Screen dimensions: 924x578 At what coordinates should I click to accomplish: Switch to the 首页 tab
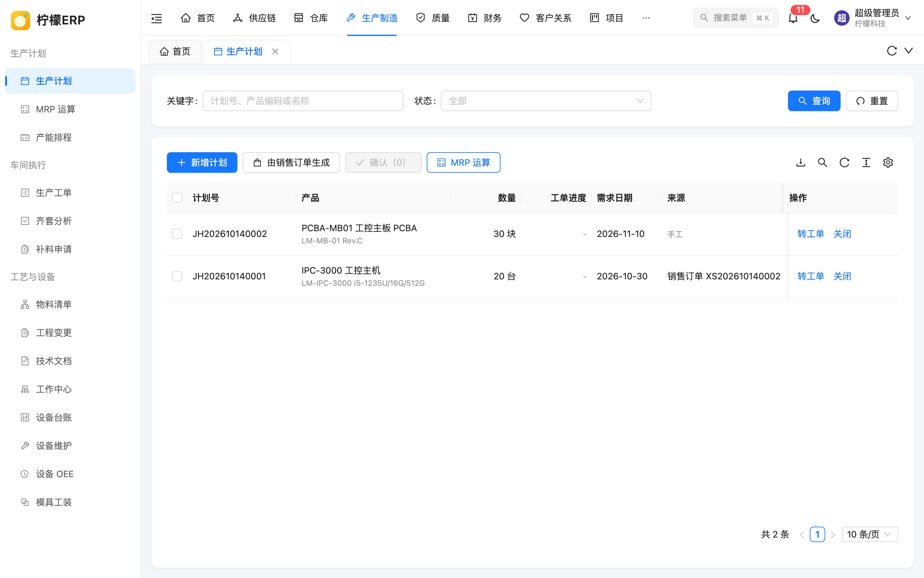[175, 52]
